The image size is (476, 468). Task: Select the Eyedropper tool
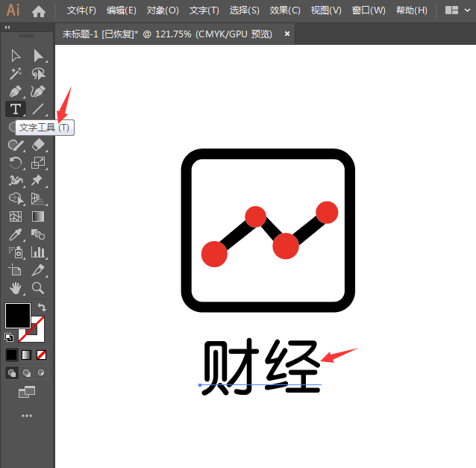pyautogui.click(x=16, y=234)
